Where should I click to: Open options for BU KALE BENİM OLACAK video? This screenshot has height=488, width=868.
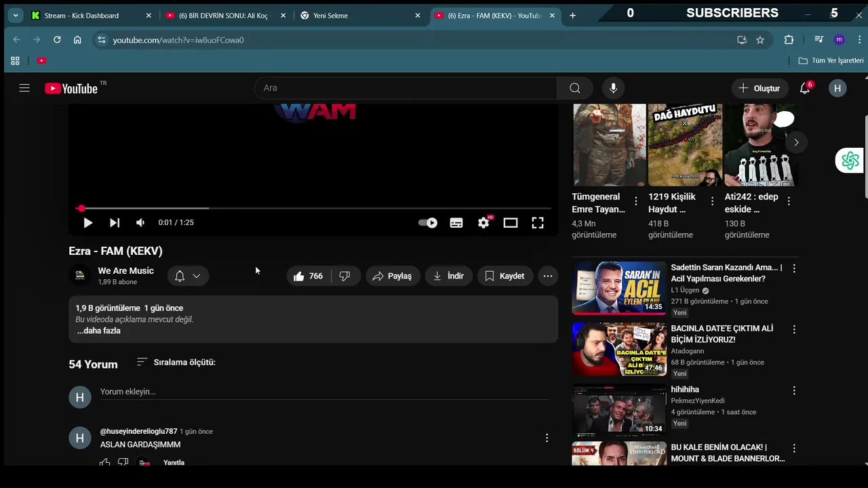(794, 449)
